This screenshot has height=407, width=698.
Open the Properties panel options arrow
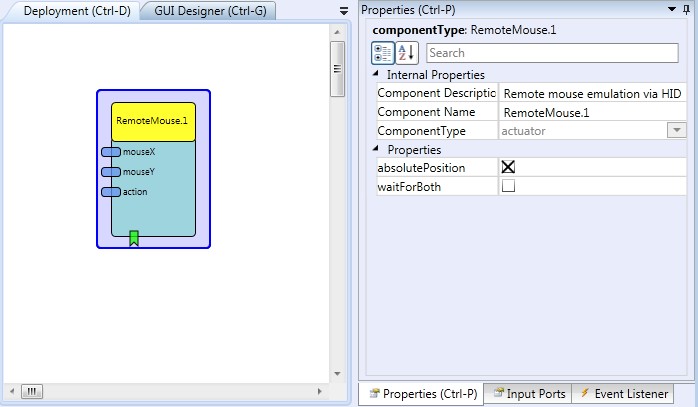tap(672, 9)
